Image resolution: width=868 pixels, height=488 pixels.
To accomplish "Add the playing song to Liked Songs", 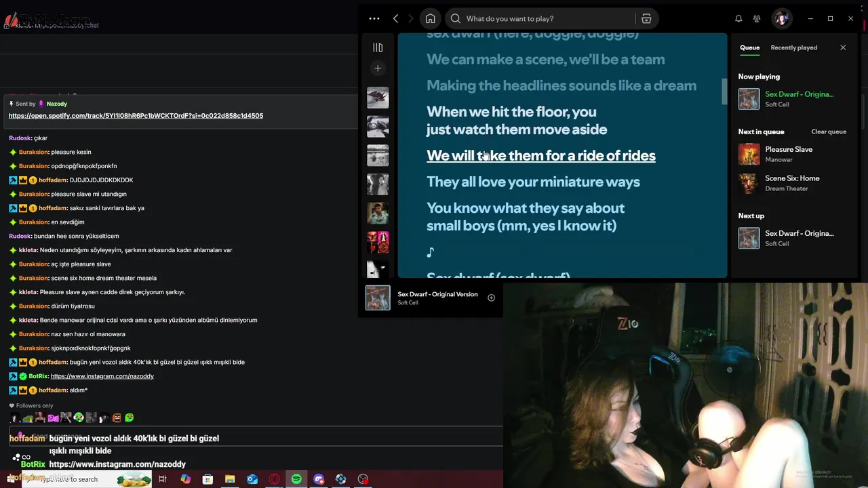I will 491,298.
